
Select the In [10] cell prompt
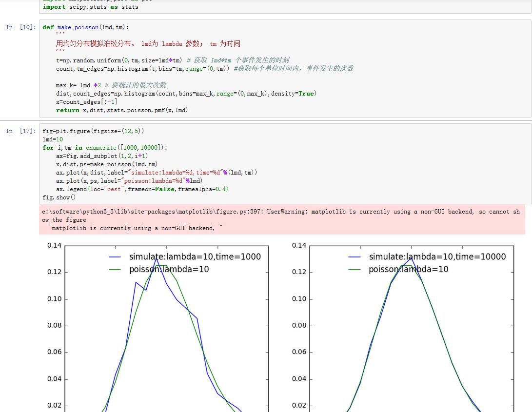(20, 27)
